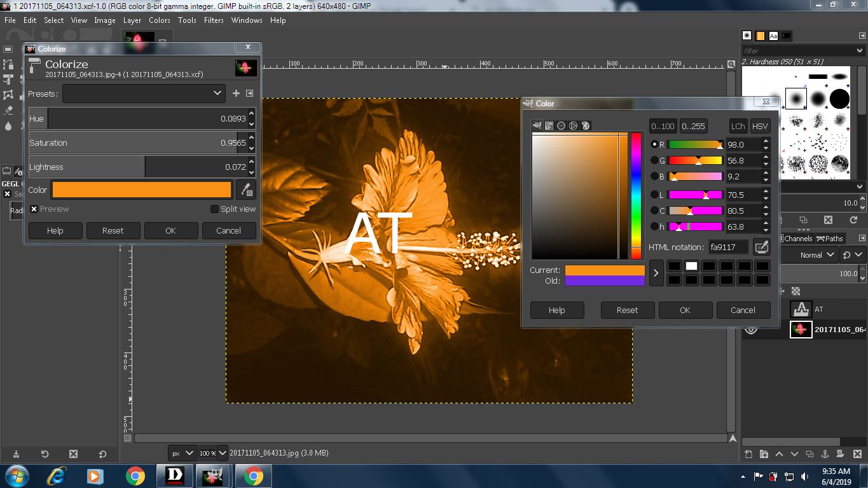Image resolution: width=868 pixels, height=488 pixels.
Task: Select the Eraser tool in the toolbox
Action: click(x=8, y=110)
